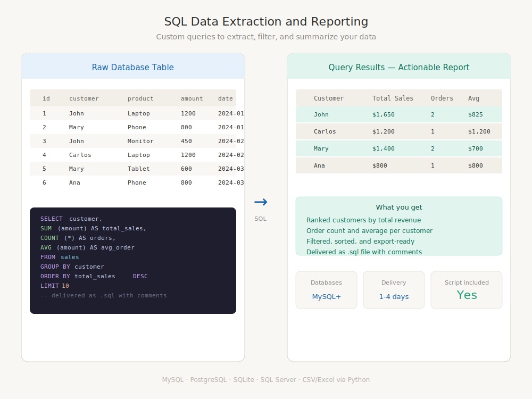The image size is (532, 399).
Task: Select the Raw Database Table header
Action: (132, 67)
